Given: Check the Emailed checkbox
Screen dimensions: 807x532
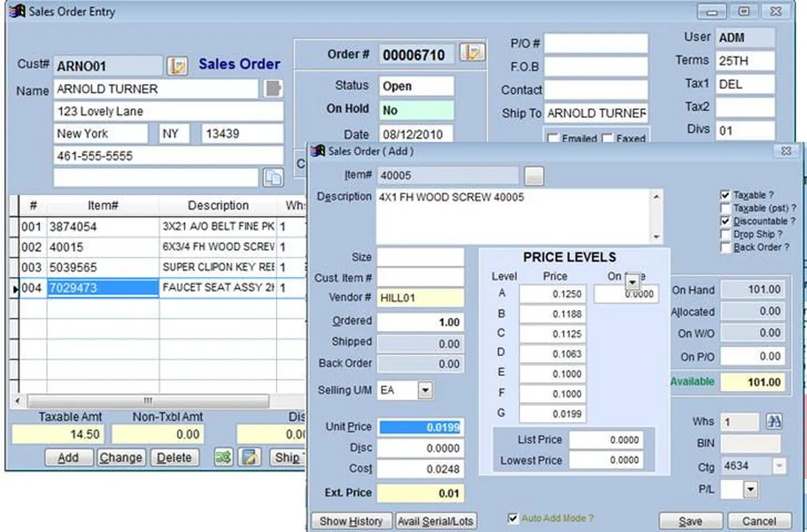Looking at the screenshot, I should coord(553,138).
